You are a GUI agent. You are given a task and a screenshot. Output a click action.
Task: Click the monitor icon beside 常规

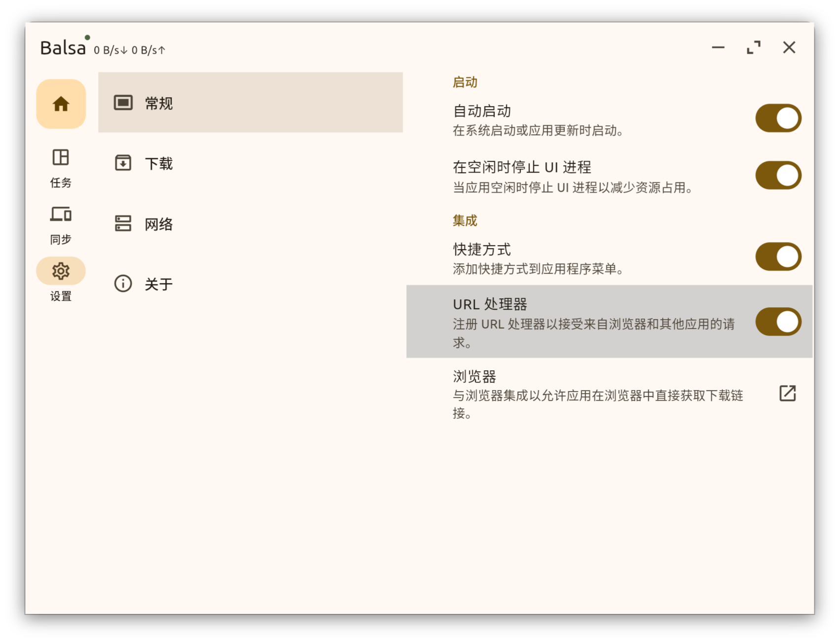pos(123,103)
